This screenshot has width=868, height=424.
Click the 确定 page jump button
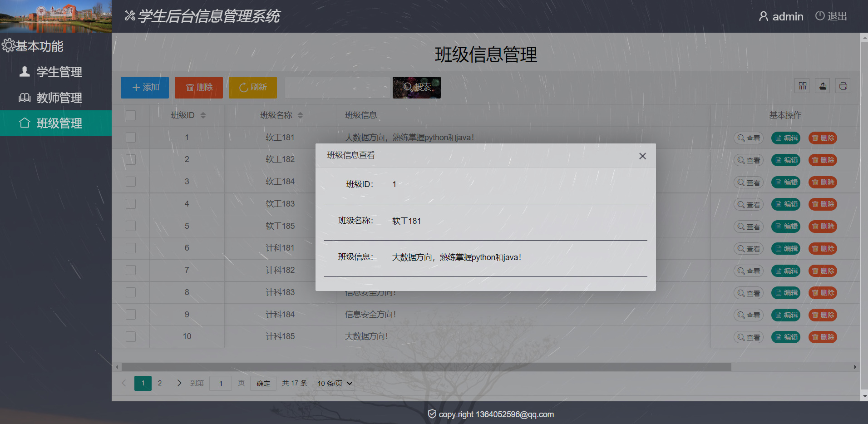click(263, 384)
